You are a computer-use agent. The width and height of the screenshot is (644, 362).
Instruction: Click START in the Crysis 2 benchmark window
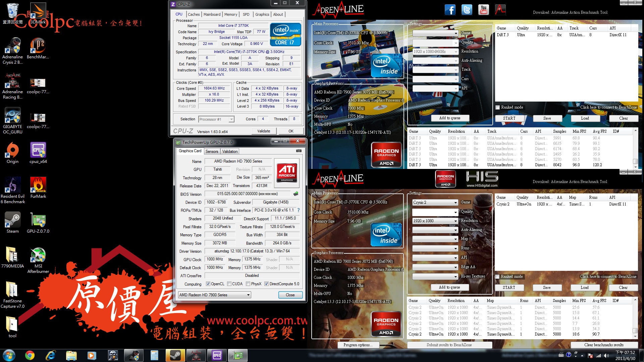tap(509, 288)
